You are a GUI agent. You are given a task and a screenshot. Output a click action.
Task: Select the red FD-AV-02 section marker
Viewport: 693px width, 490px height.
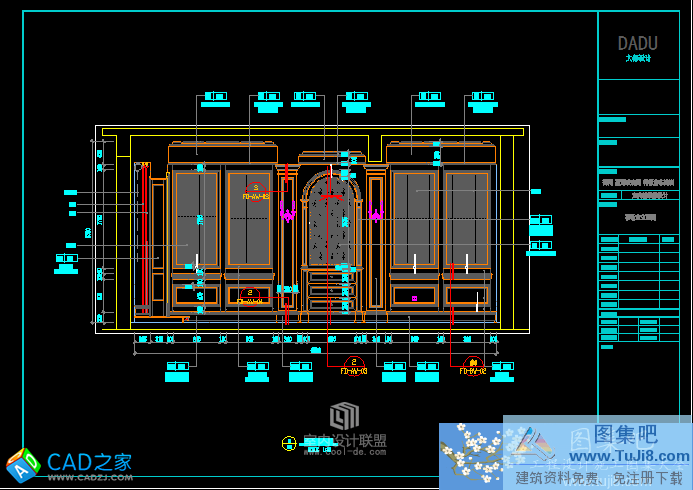(x=473, y=366)
